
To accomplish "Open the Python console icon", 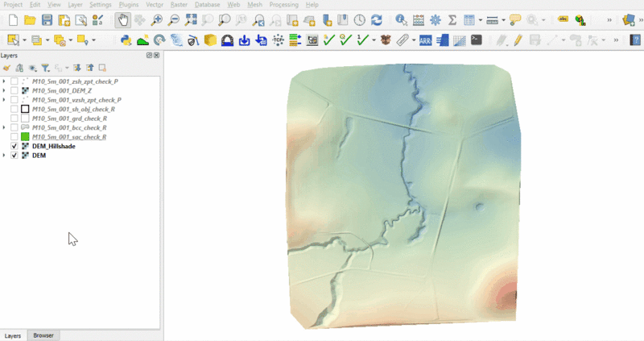I will click(126, 40).
